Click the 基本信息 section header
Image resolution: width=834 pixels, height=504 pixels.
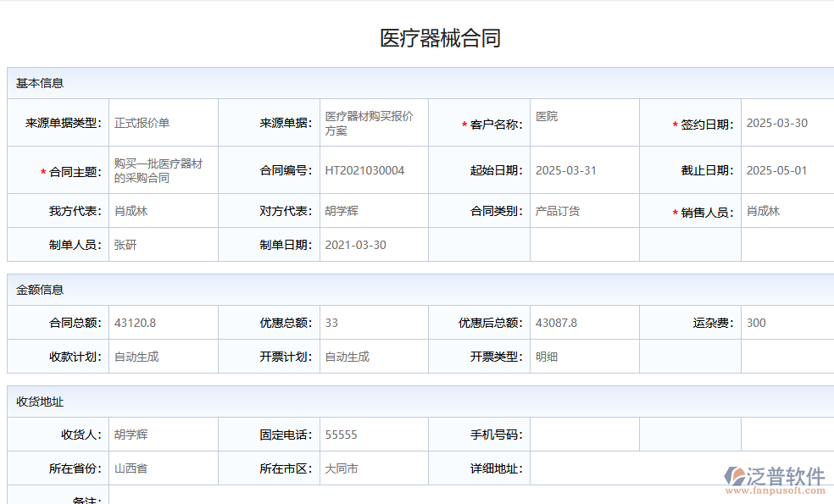coord(420,83)
